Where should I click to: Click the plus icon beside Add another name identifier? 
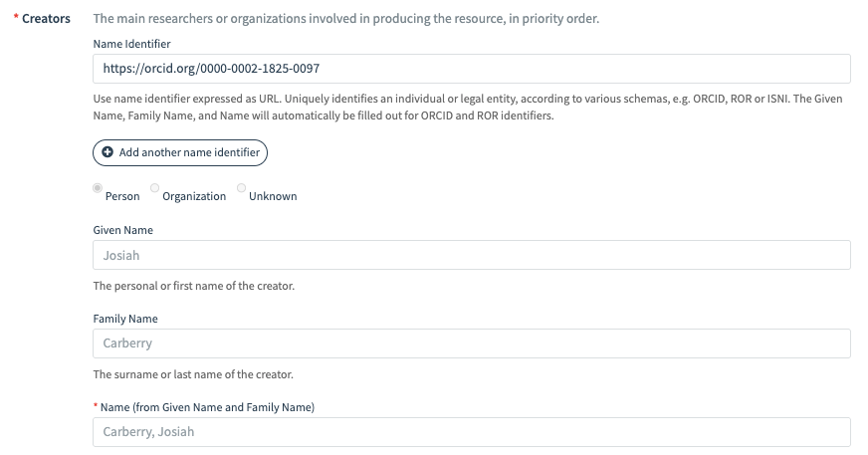click(x=108, y=152)
